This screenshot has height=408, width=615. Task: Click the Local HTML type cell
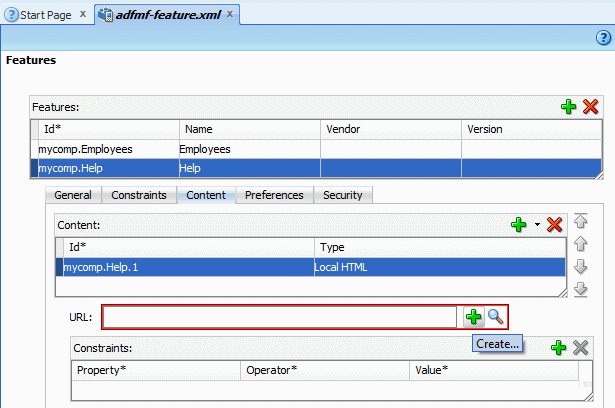tap(440, 267)
